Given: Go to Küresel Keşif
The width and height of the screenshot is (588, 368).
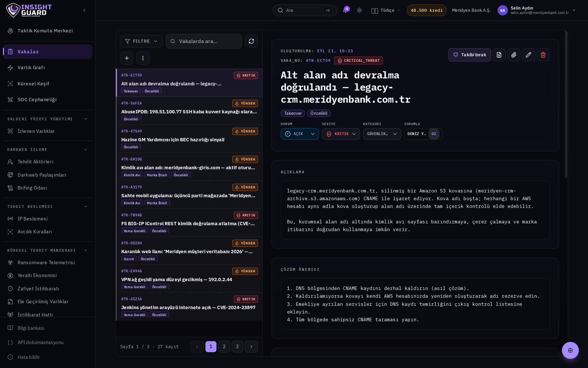Looking at the screenshot, I should click(47, 84).
